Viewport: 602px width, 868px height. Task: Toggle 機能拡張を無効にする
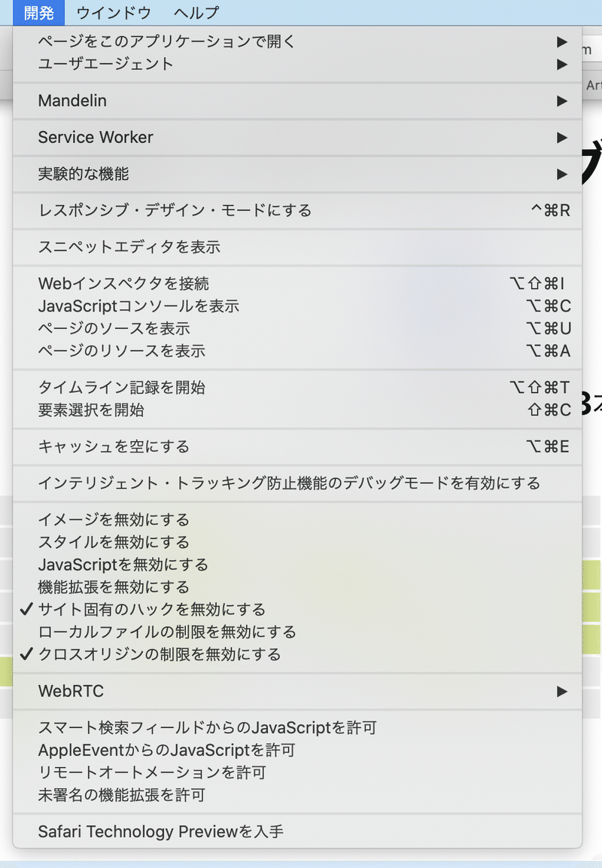297,586
